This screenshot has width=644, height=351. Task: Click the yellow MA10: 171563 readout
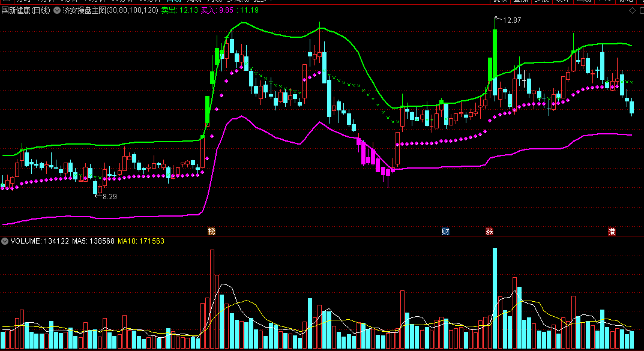tap(141, 241)
